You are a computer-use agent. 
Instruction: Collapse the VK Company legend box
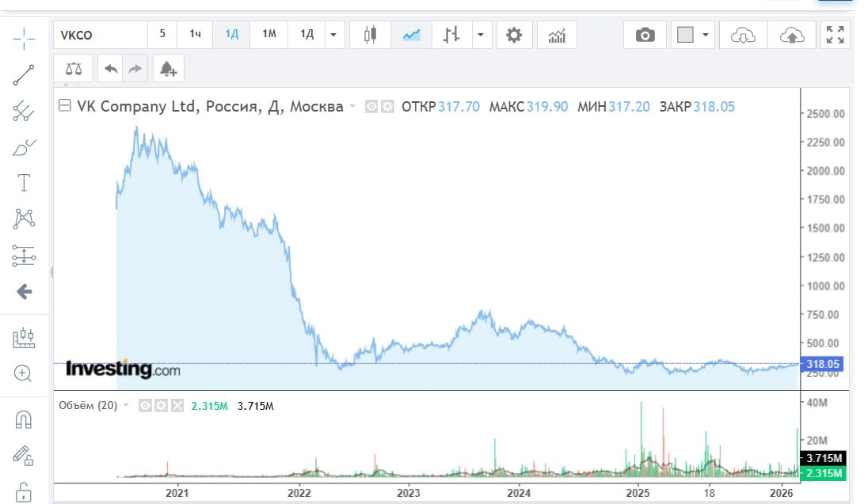[64, 105]
